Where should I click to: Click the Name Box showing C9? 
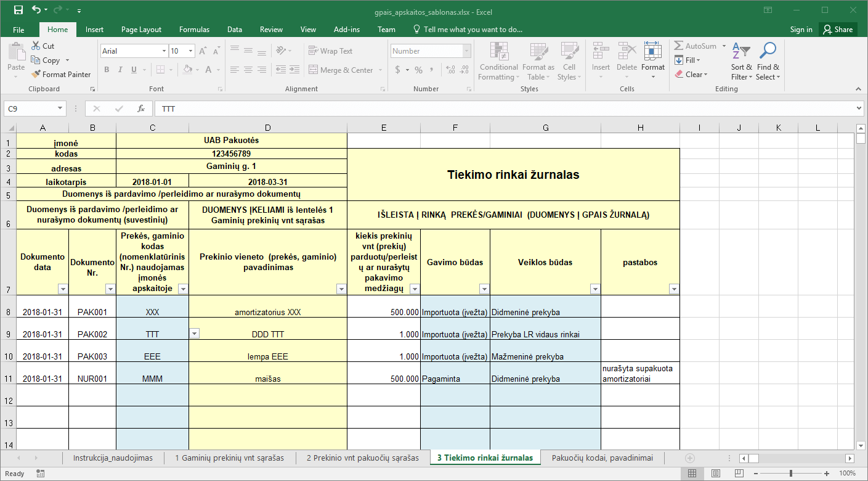(35, 109)
